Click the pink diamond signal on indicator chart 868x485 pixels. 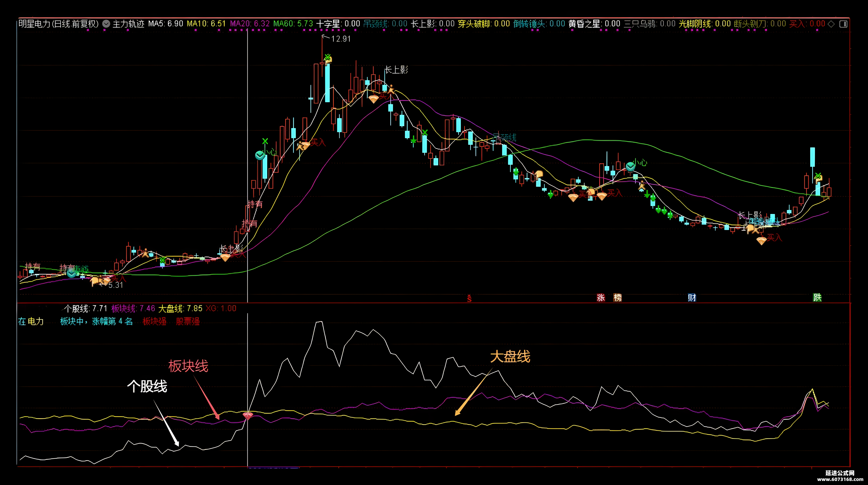click(248, 416)
